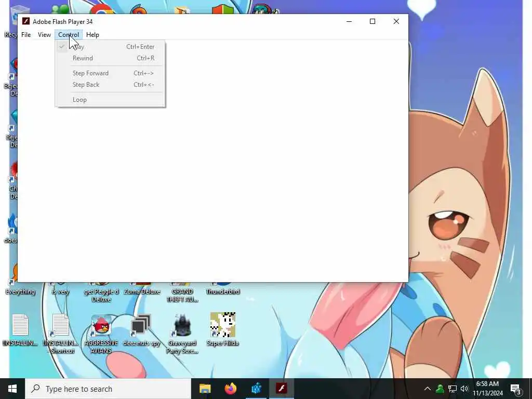Click the GRAND THEFT AU... desktop label
The height and width of the screenshot is (399, 532).
point(182,295)
